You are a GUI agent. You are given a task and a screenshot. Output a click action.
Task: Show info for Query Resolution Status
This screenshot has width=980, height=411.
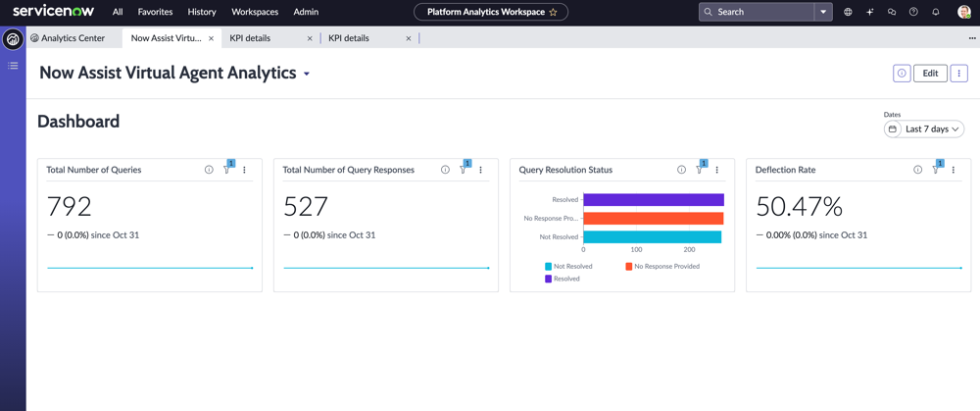pyautogui.click(x=681, y=170)
